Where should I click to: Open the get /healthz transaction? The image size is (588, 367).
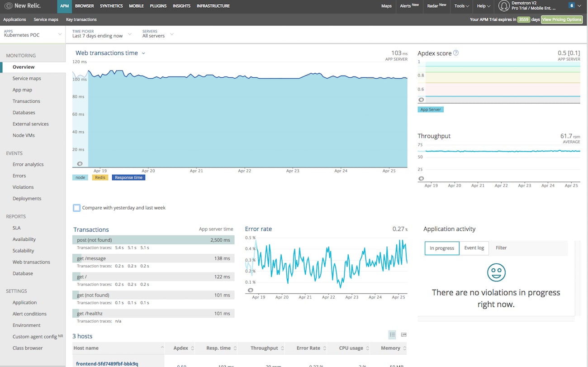point(153,314)
